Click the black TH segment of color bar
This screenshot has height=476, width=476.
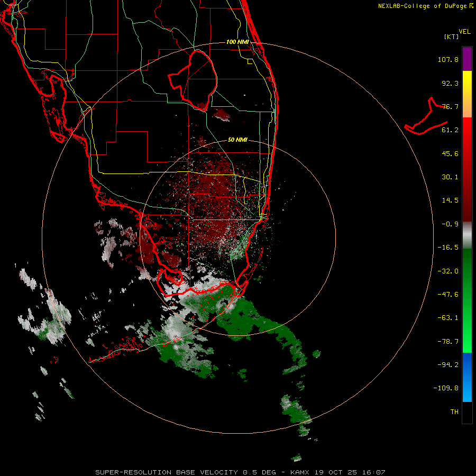click(x=467, y=413)
